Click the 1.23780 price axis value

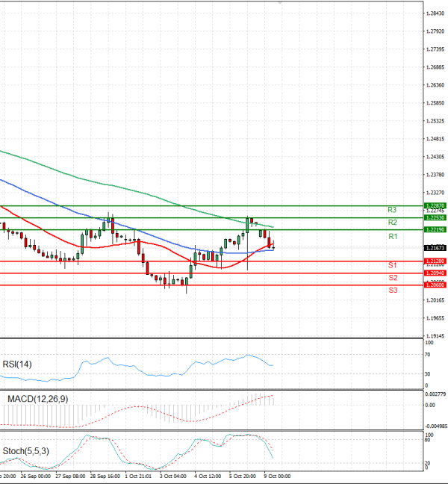tap(435, 174)
